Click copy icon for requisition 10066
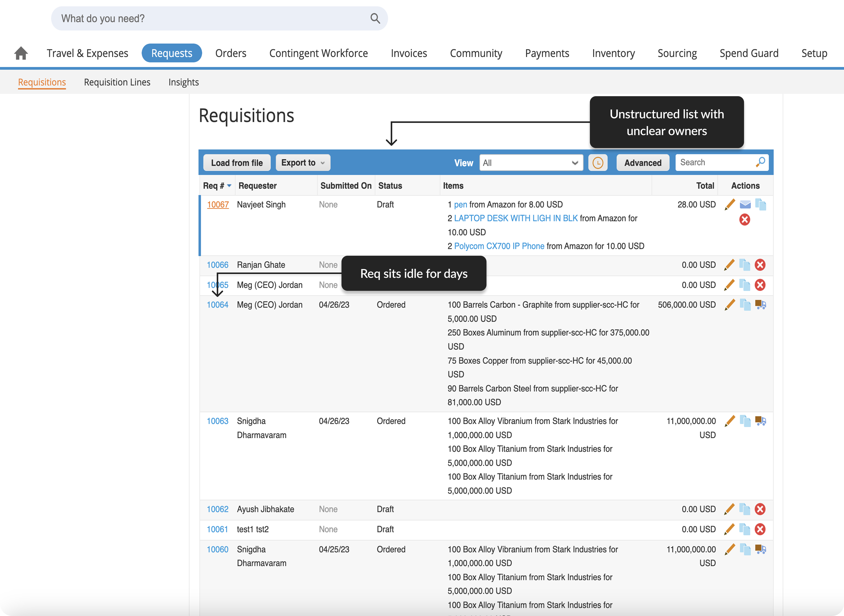The image size is (844, 616). pyautogui.click(x=744, y=265)
